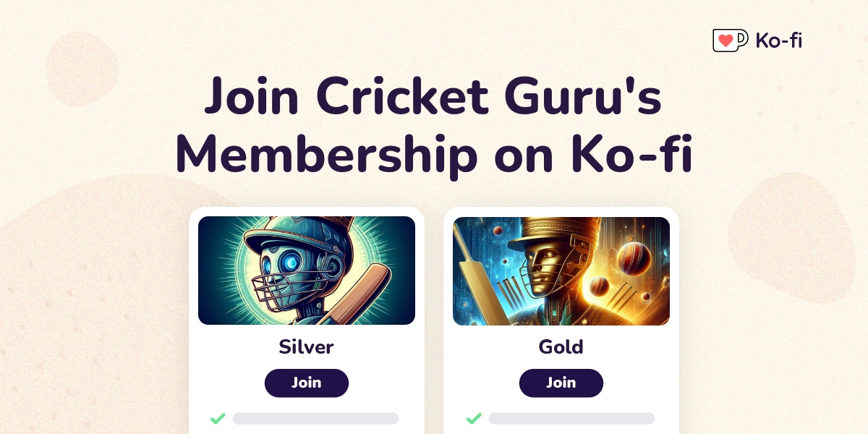
Task: Select the Gold tier title
Action: pyautogui.click(x=561, y=347)
